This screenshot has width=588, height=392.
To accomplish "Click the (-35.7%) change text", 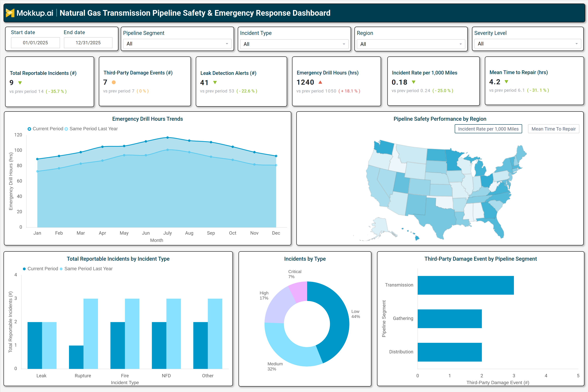I will 56,92.
